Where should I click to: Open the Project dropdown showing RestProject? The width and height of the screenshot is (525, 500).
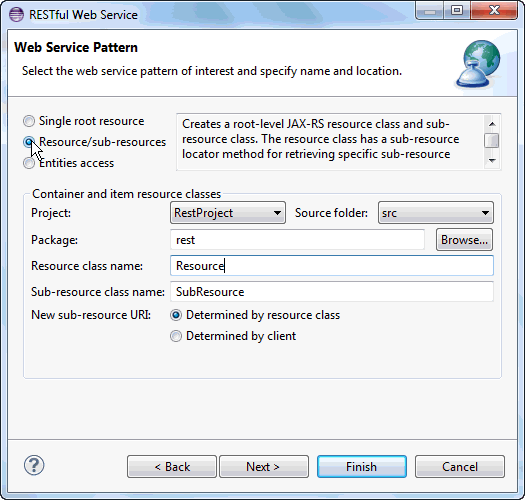click(228, 213)
